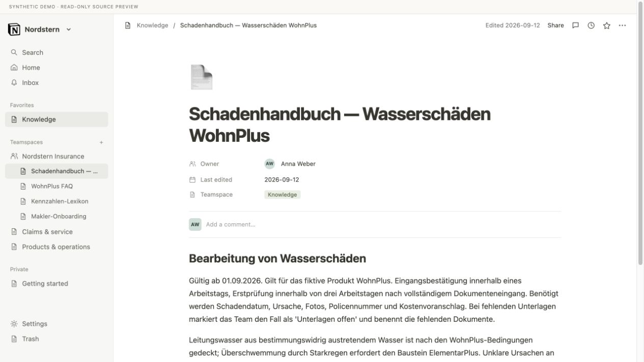This screenshot has width=644, height=362.
Task: Open Settings from the sidebar
Action: point(57,324)
